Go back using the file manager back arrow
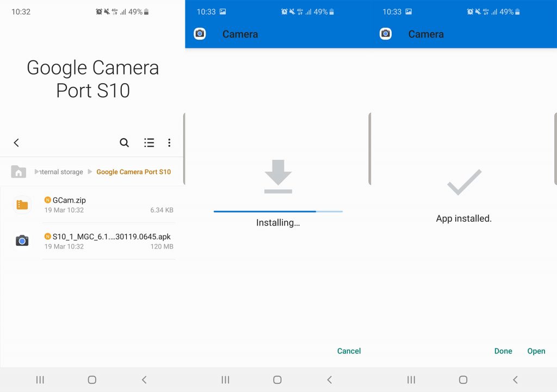The height and width of the screenshot is (392, 557). click(16, 143)
